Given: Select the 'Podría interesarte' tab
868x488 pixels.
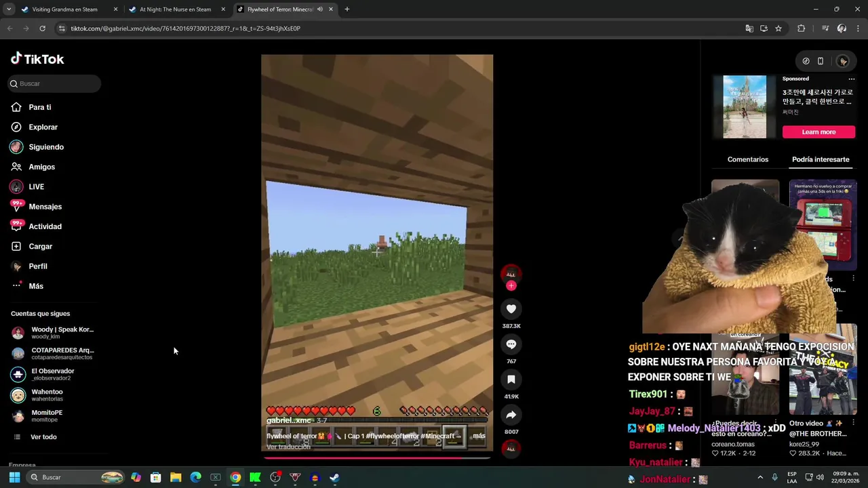Looking at the screenshot, I should (x=821, y=159).
